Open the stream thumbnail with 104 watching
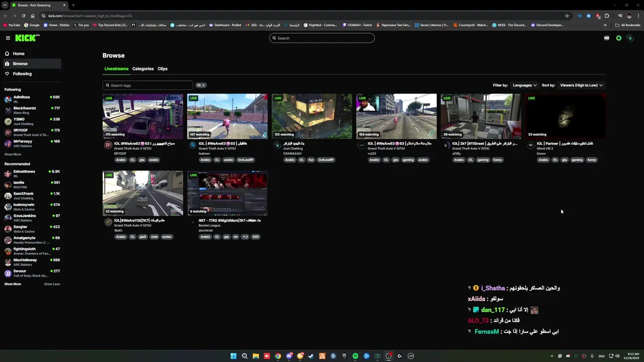Viewport: 644px width, 362px height. (x=396, y=116)
